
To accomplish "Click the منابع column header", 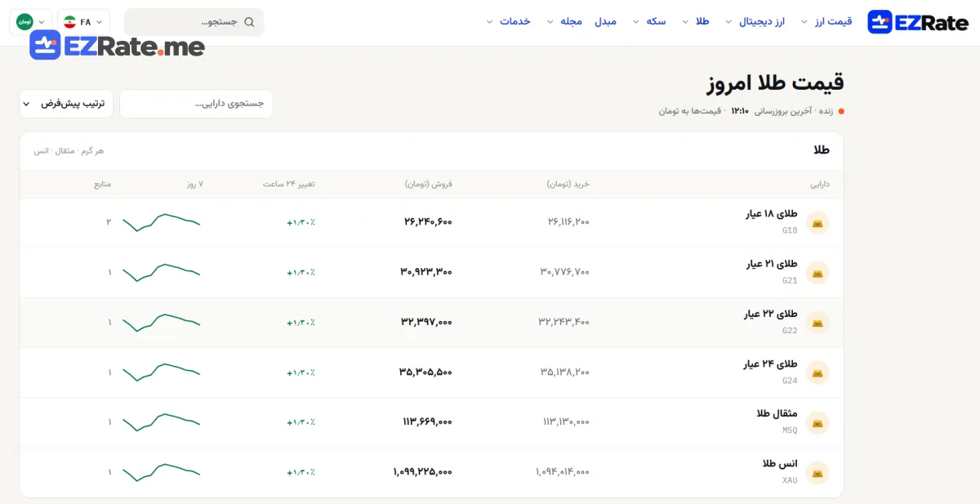I will (x=102, y=185).
